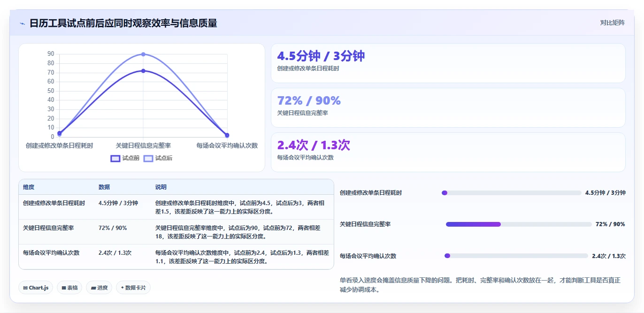Click the 关键日程信息完整率 progress bar

tap(519, 224)
